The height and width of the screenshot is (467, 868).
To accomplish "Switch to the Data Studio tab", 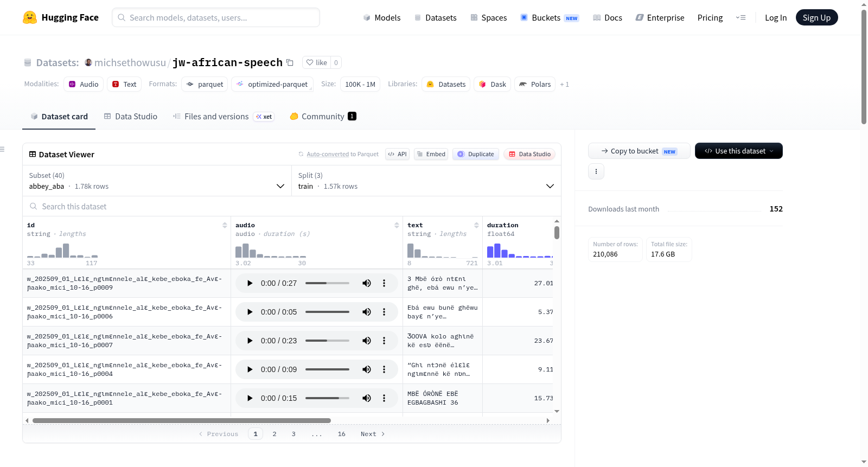I will [131, 116].
